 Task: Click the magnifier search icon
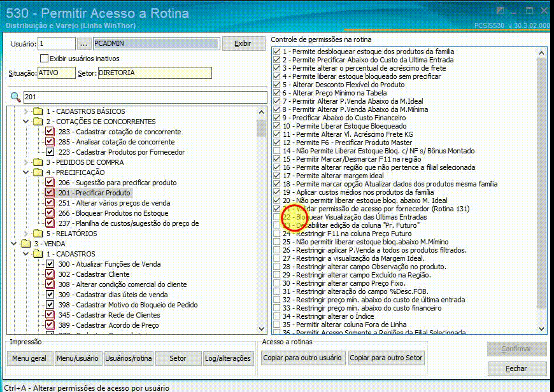(x=15, y=97)
